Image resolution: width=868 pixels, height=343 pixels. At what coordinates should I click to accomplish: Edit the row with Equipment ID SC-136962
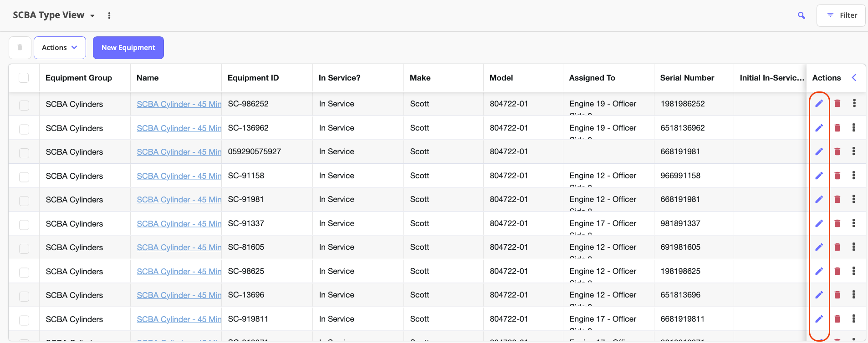[x=819, y=128]
